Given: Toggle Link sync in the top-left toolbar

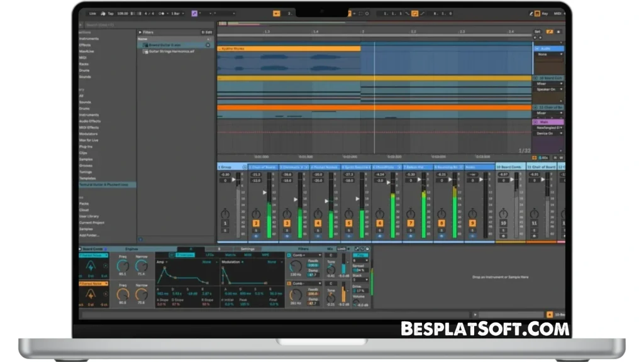Looking at the screenshot, I should click(x=93, y=13).
